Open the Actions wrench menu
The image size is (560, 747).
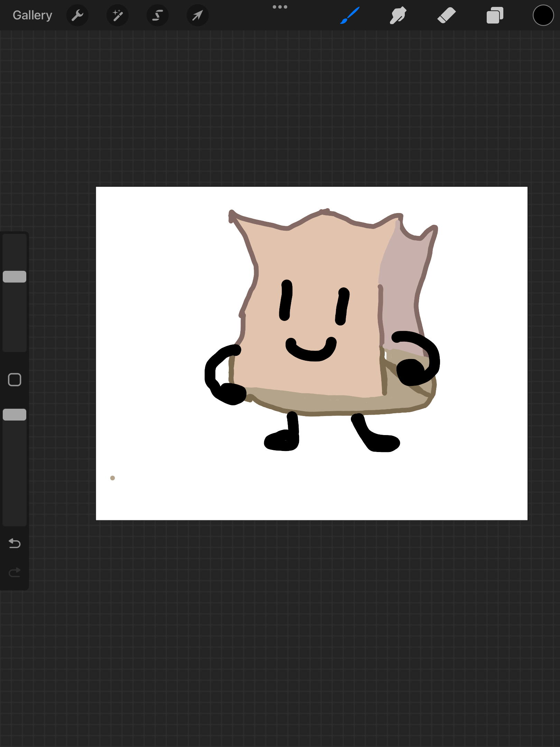(77, 15)
